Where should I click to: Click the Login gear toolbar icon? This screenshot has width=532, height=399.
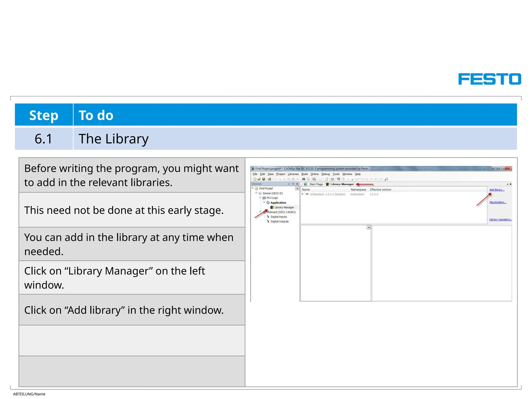pos(338,179)
